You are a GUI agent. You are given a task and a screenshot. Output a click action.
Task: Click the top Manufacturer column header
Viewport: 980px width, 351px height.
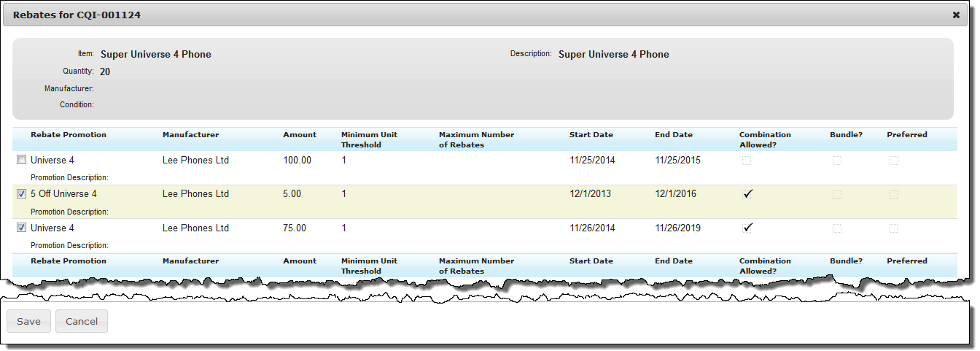pyautogui.click(x=190, y=135)
